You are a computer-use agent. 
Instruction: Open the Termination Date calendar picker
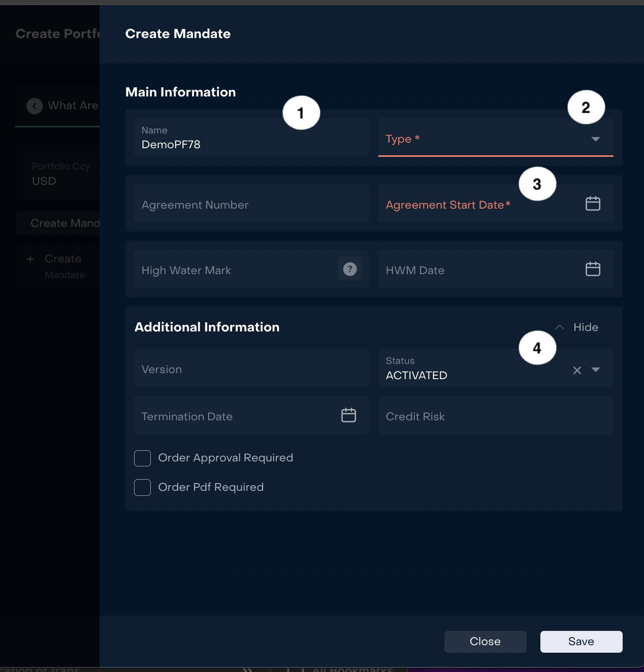(x=348, y=415)
